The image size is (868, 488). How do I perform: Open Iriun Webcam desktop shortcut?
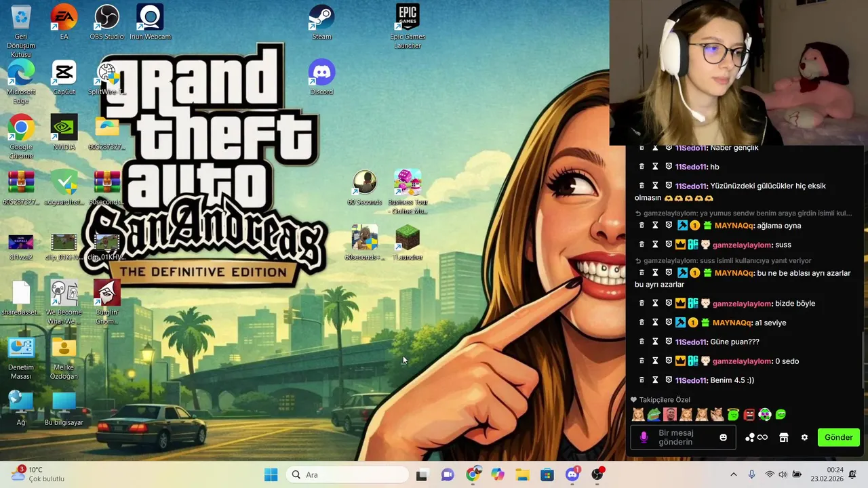point(150,22)
